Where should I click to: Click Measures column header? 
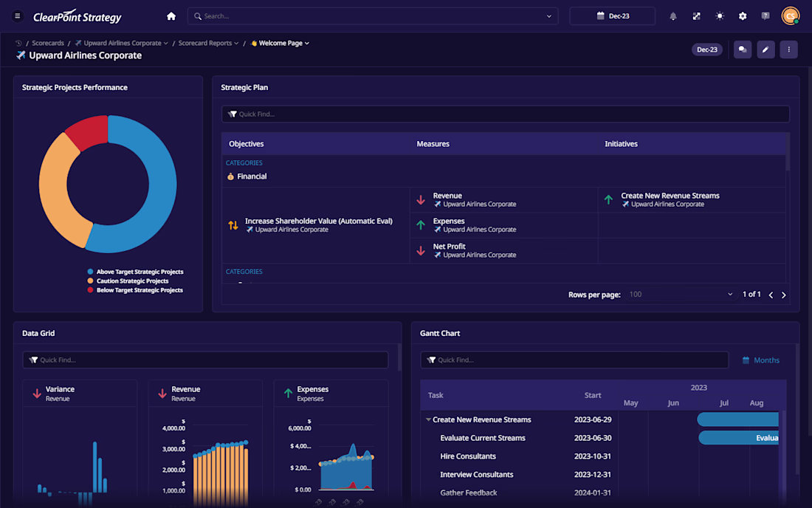[x=433, y=144]
